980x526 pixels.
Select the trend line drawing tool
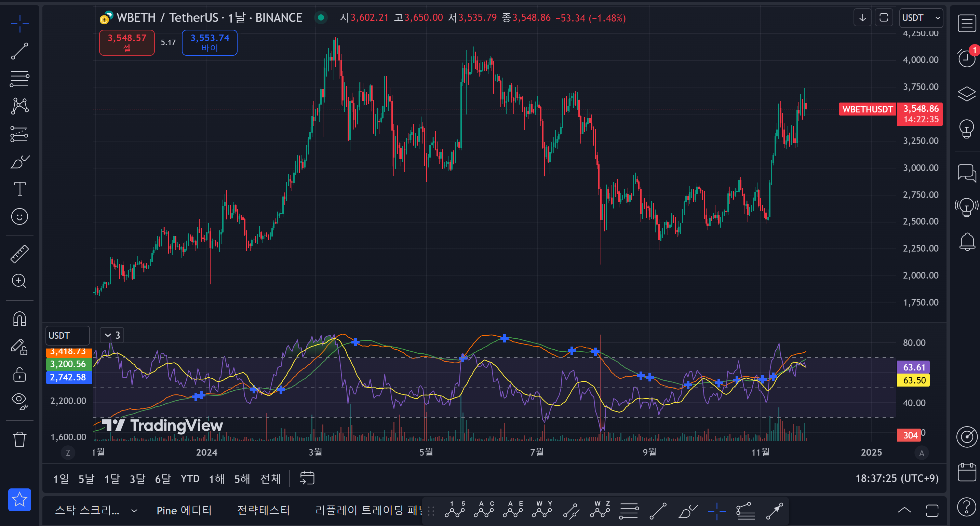(19, 51)
